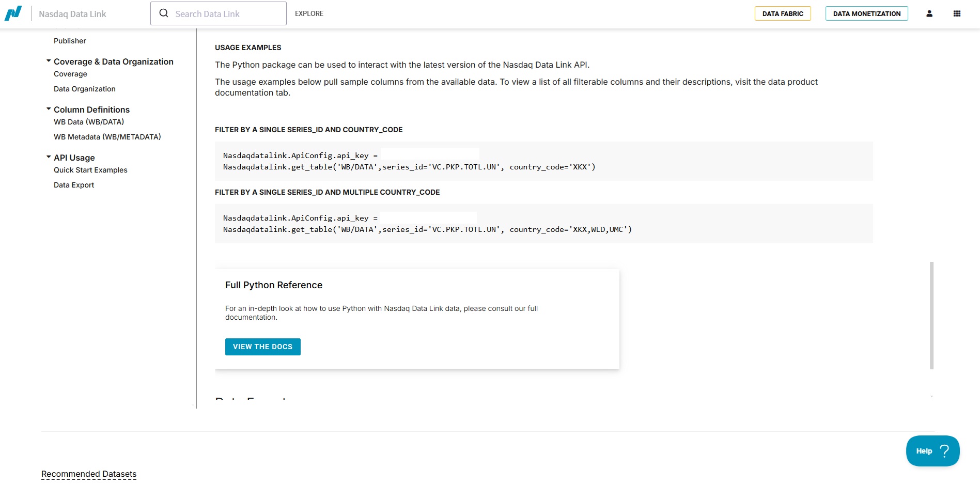Open the user account icon
The width and height of the screenshot is (980, 484).
tap(929, 14)
